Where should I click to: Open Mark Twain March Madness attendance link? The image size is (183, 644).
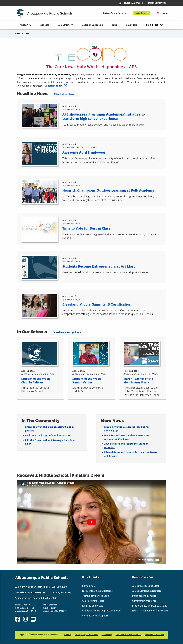point(126,437)
